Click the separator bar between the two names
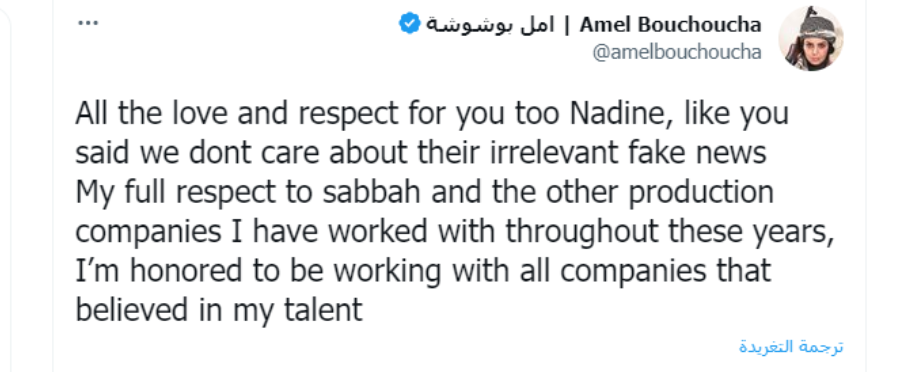The width and height of the screenshot is (900, 372). point(567,25)
